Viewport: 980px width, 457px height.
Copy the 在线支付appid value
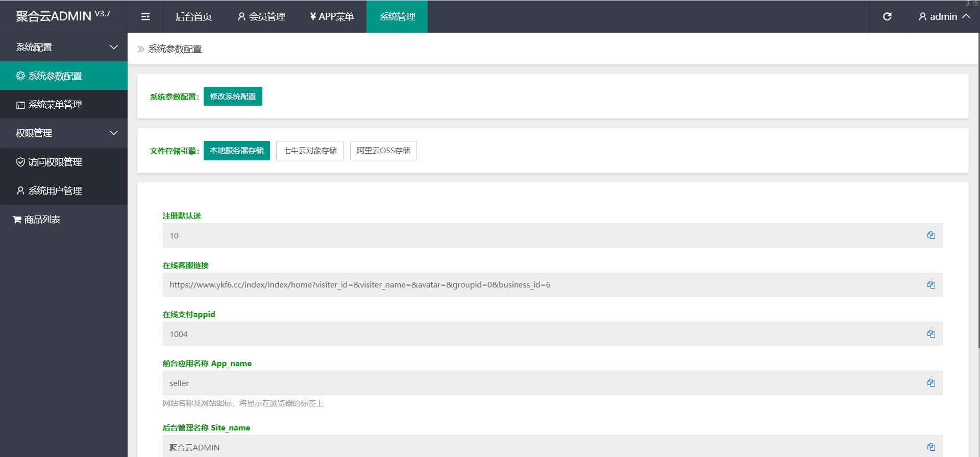[931, 334]
